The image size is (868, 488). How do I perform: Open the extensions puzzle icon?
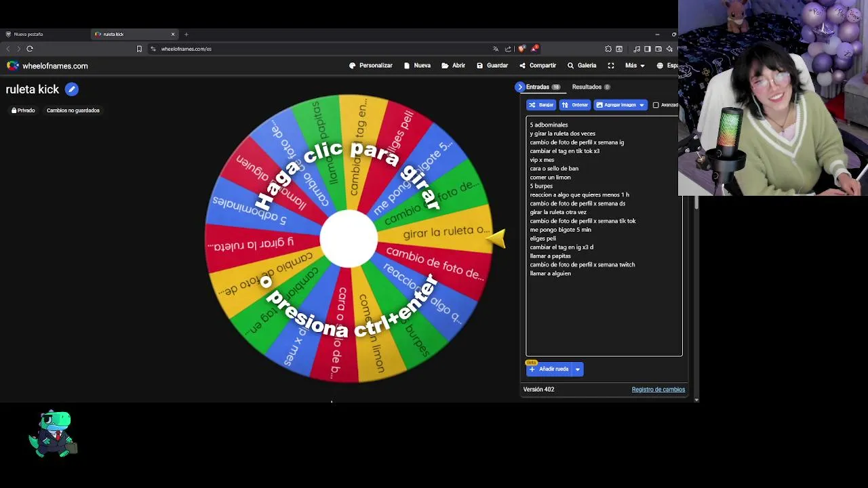608,49
